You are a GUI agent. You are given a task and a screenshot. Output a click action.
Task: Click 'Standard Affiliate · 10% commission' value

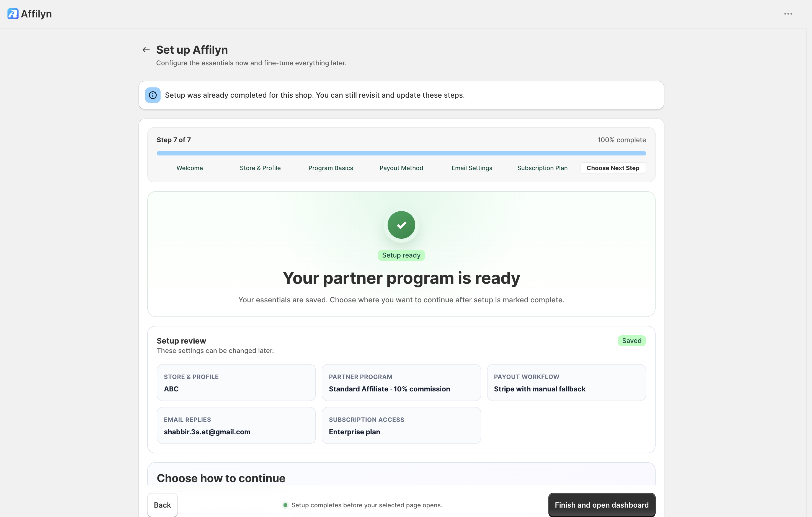point(390,389)
